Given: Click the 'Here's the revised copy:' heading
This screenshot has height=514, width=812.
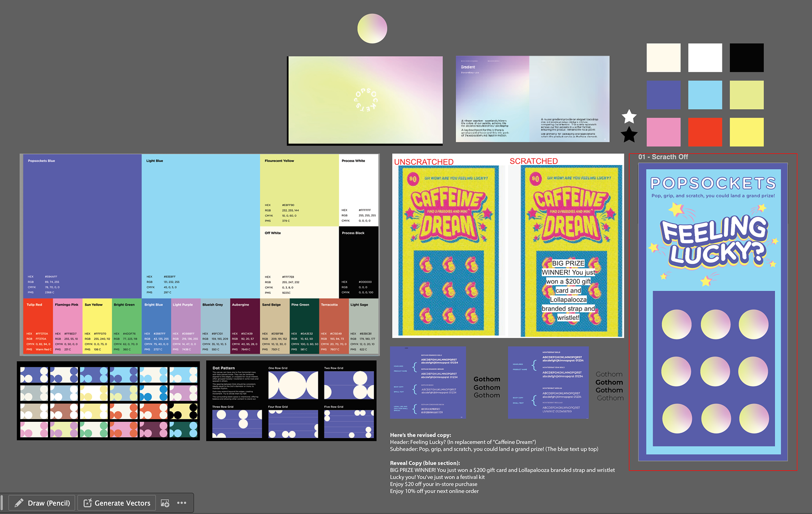Looking at the screenshot, I should [420, 435].
